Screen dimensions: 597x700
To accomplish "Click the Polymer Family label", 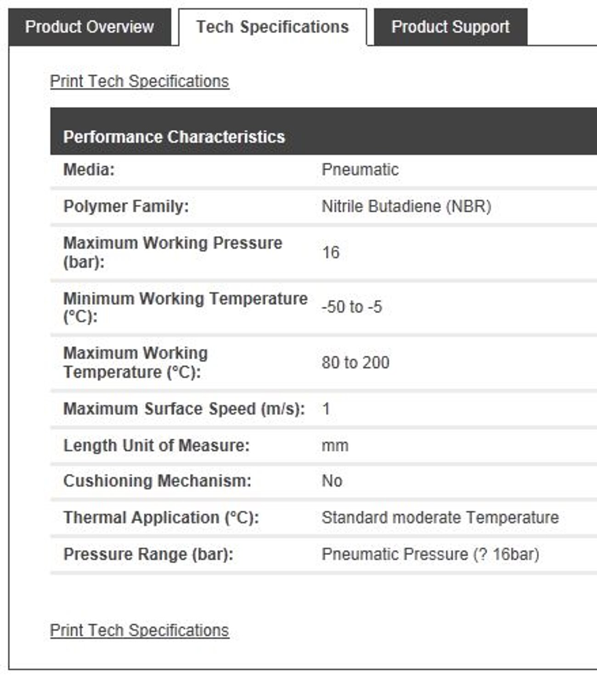I will coord(126,207).
